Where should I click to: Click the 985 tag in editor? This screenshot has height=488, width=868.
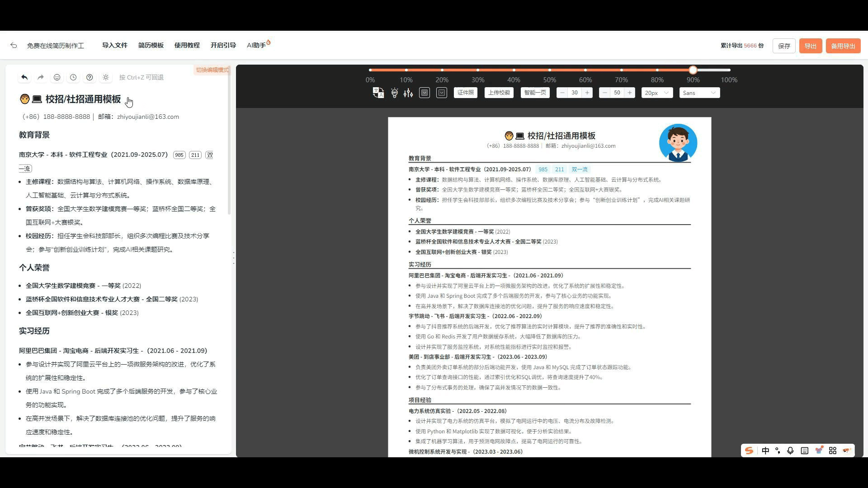coord(179,155)
